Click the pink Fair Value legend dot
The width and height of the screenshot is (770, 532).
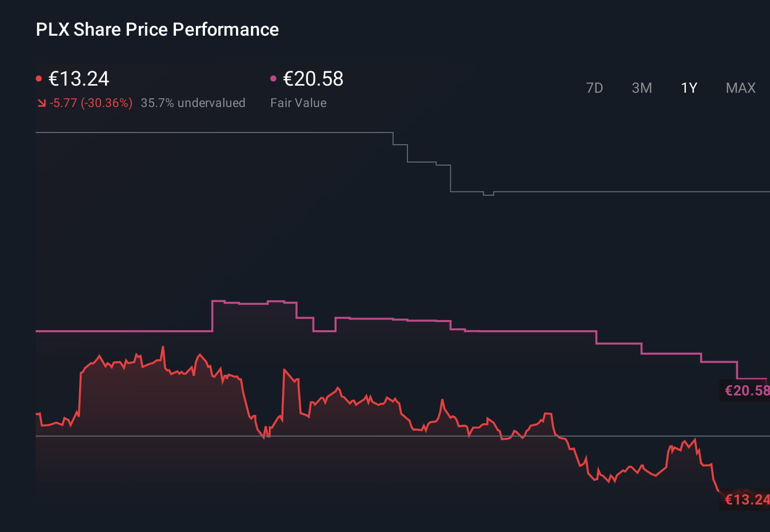tap(274, 78)
